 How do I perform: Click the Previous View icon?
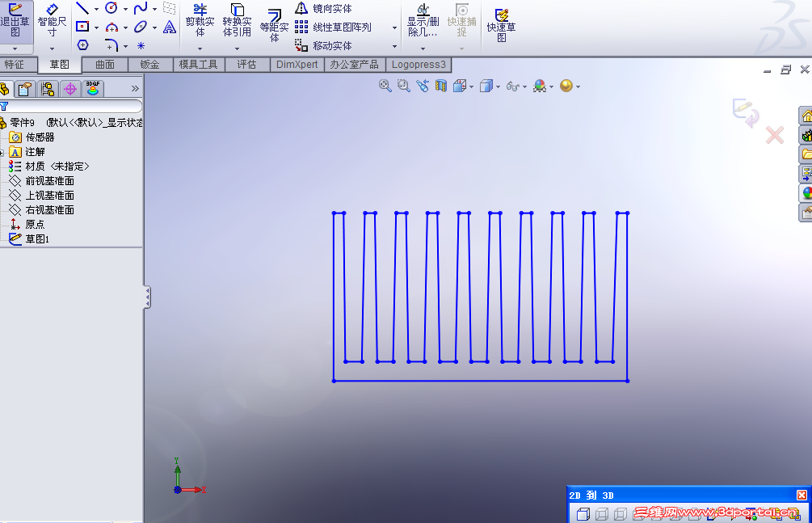pos(422,86)
